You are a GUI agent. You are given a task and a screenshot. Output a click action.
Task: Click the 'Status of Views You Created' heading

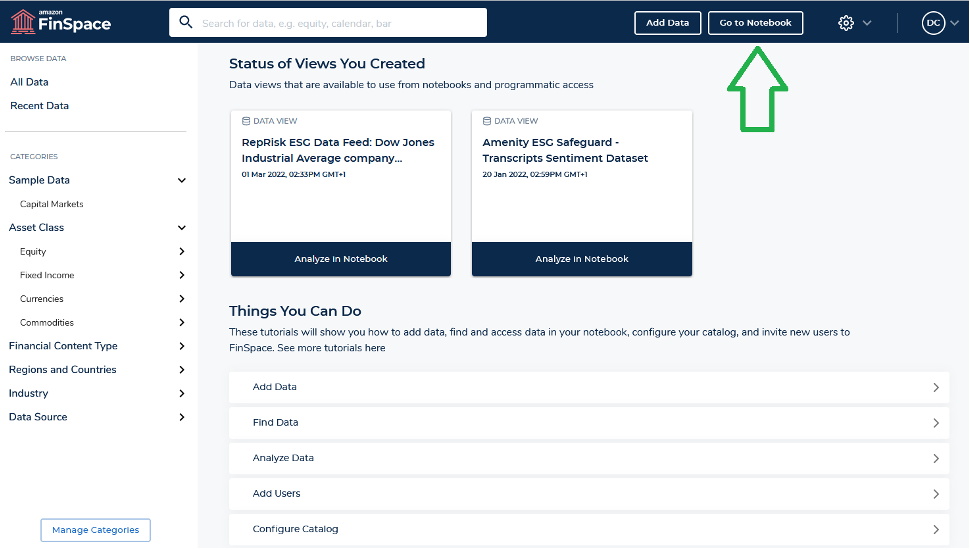(x=327, y=64)
